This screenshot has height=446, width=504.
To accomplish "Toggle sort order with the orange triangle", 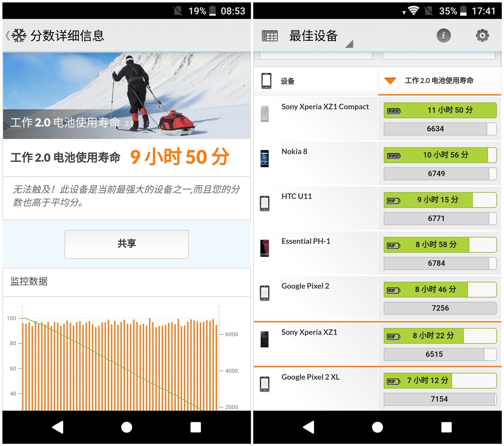I will click(390, 81).
